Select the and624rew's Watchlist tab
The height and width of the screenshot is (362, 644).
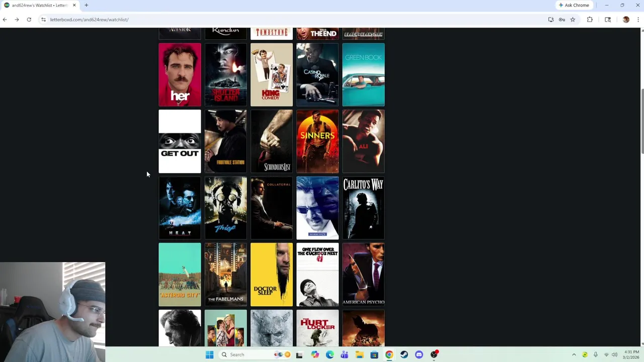pyautogui.click(x=40, y=5)
